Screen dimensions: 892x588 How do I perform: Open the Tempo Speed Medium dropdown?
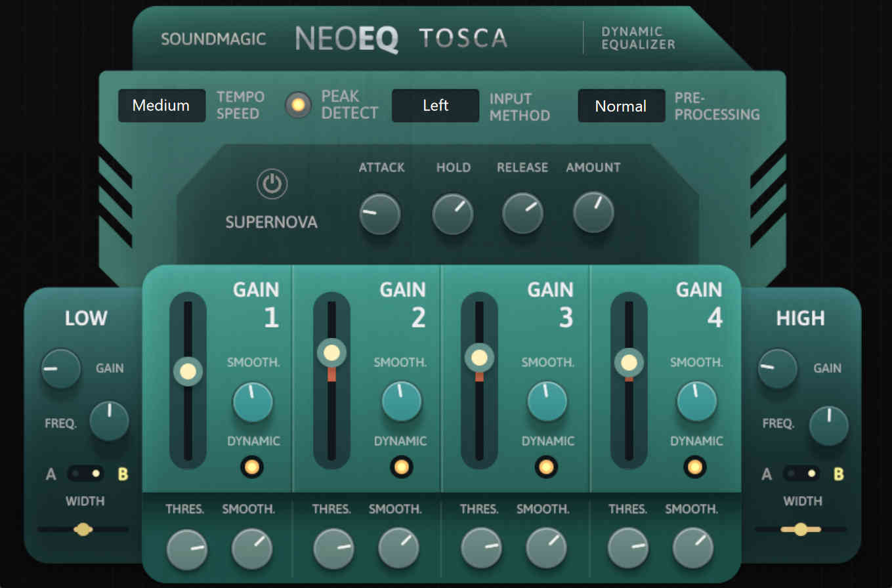[161, 106]
